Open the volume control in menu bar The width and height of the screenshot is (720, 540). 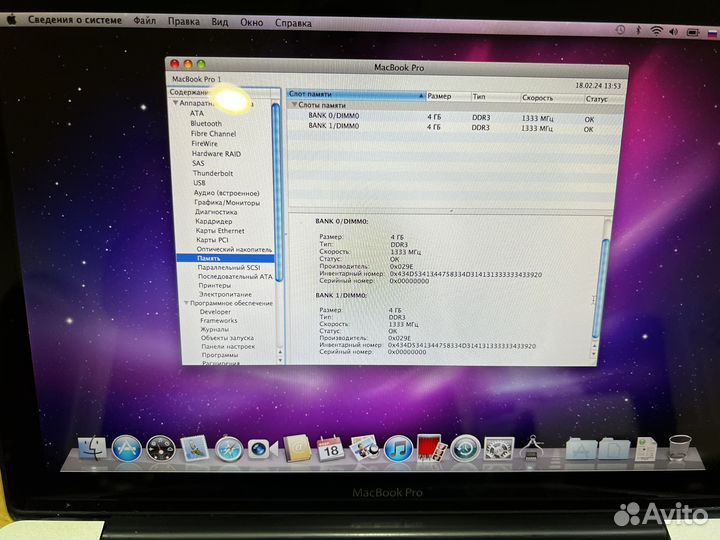point(674,32)
